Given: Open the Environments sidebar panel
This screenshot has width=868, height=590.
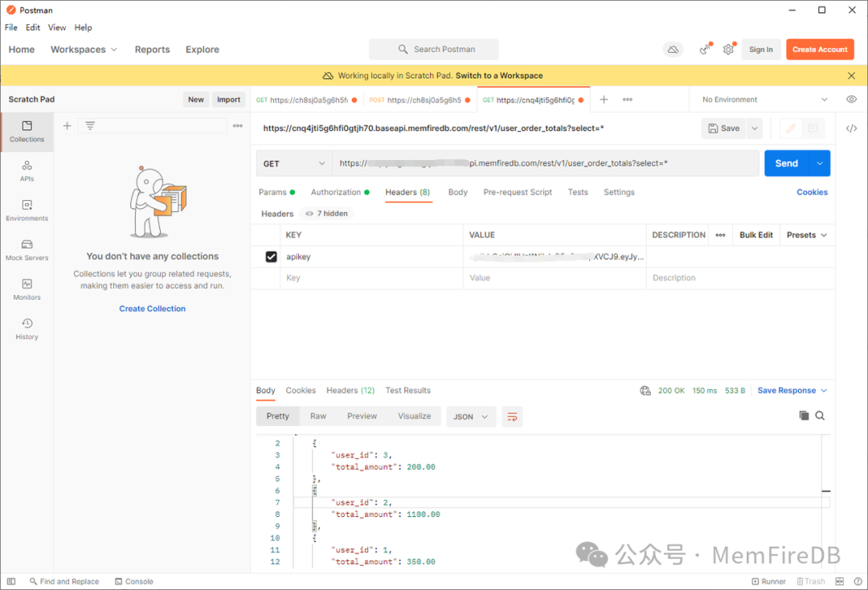Looking at the screenshot, I should pos(27,211).
